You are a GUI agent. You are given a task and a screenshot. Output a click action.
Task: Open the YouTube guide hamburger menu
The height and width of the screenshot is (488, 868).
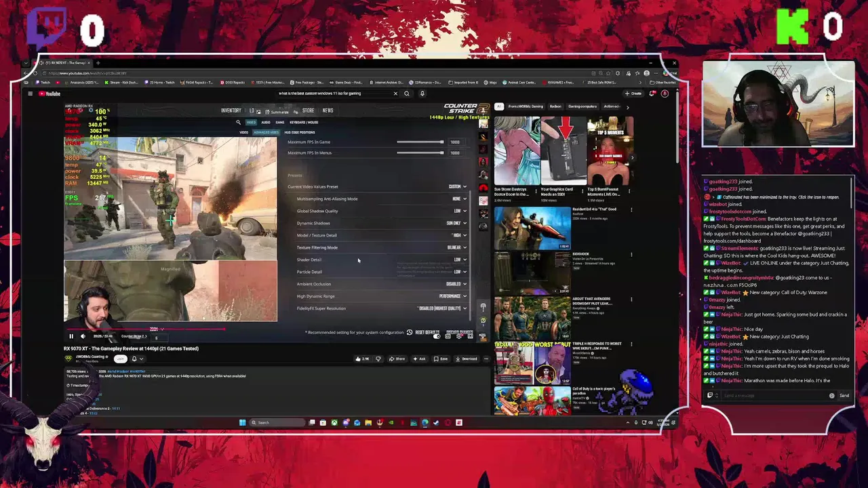(30, 94)
